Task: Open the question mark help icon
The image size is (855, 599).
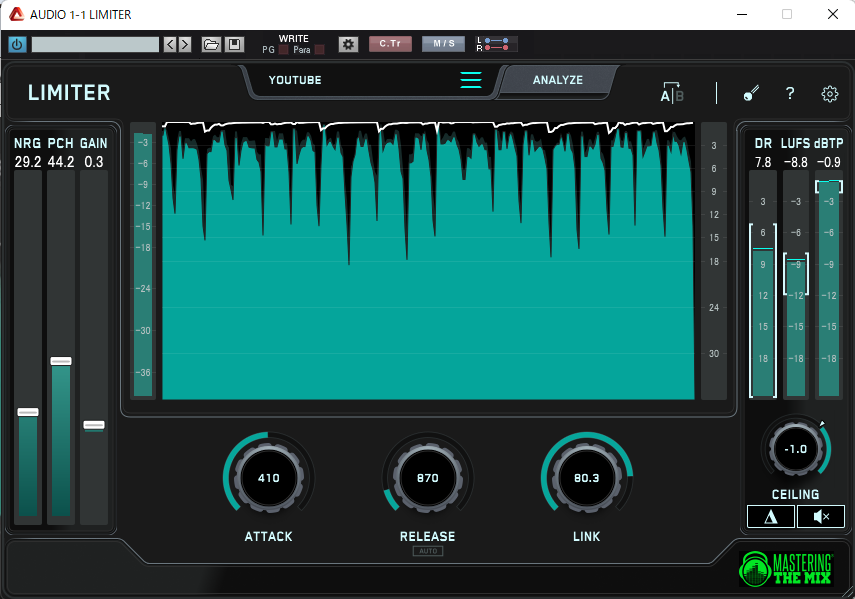Action: pyautogui.click(x=790, y=93)
